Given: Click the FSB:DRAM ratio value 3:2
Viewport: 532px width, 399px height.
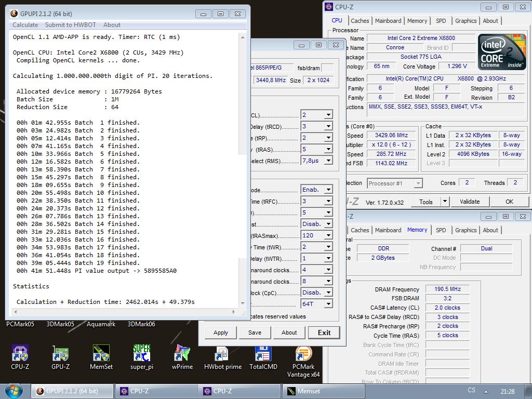Looking at the screenshot, I should 447,298.
